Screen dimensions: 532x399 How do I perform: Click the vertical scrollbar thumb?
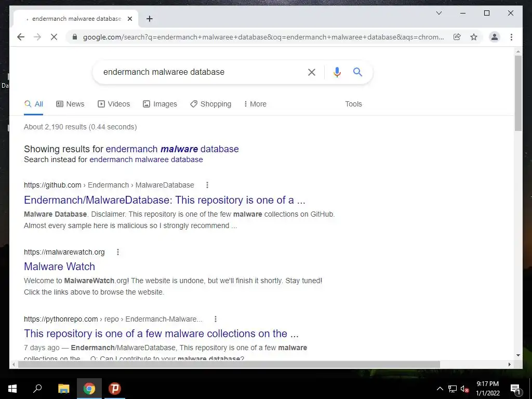[518, 93]
